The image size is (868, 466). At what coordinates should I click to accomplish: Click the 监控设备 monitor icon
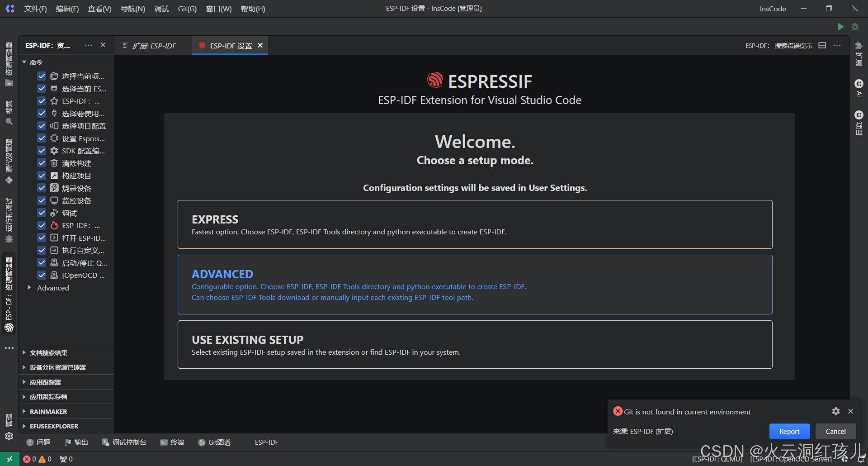[54, 200]
